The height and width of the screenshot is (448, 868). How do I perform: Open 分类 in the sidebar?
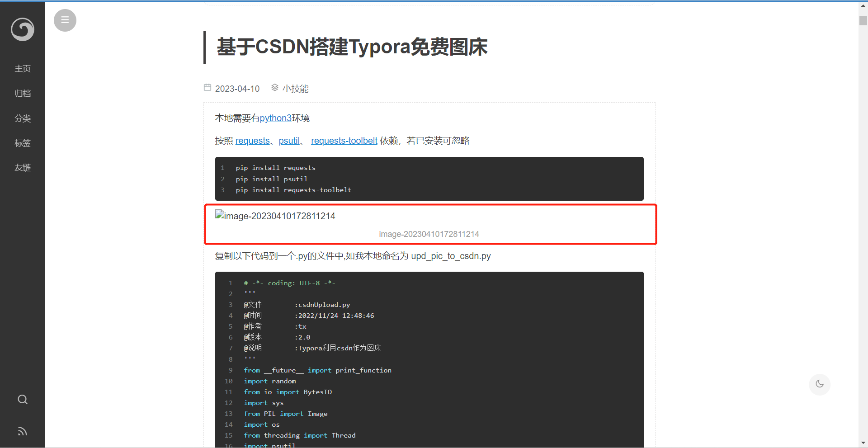(x=23, y=118)
